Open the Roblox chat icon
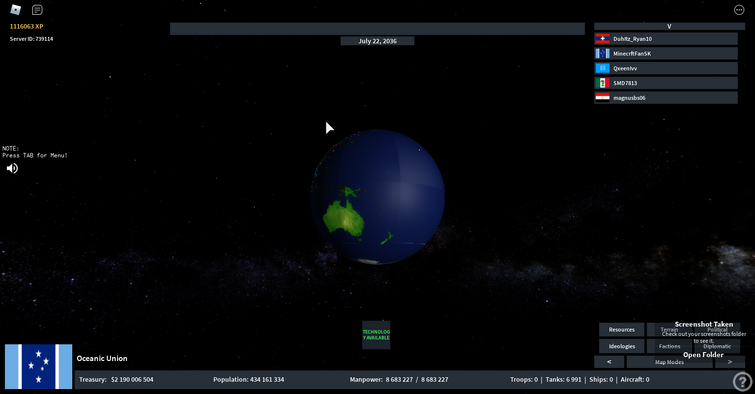 pyautogui.click(x=37, y=10)
